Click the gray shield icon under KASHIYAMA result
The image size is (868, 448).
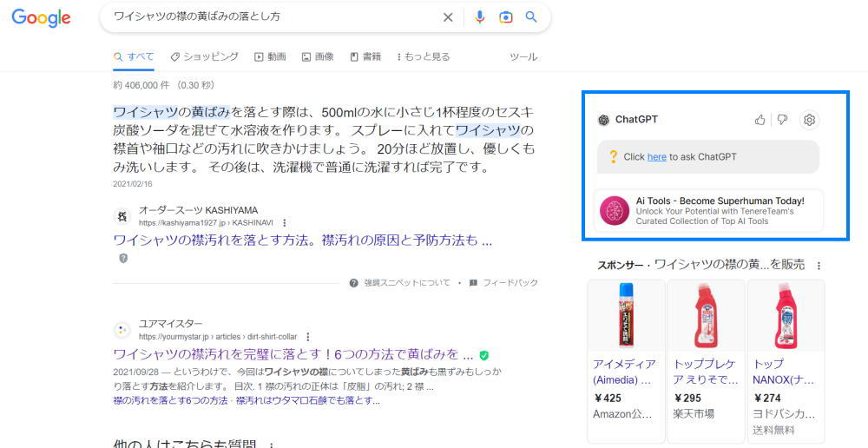(123, 258)
